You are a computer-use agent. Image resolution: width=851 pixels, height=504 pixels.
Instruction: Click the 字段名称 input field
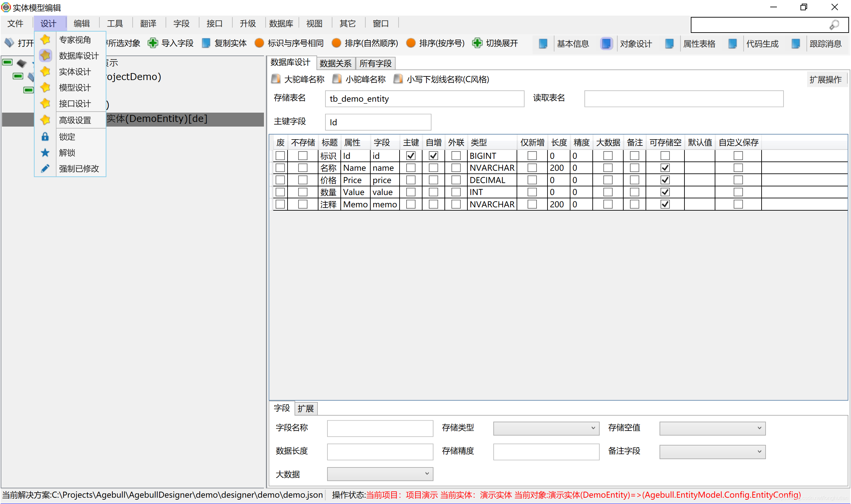pyautogui.click(x=380, y=428)
